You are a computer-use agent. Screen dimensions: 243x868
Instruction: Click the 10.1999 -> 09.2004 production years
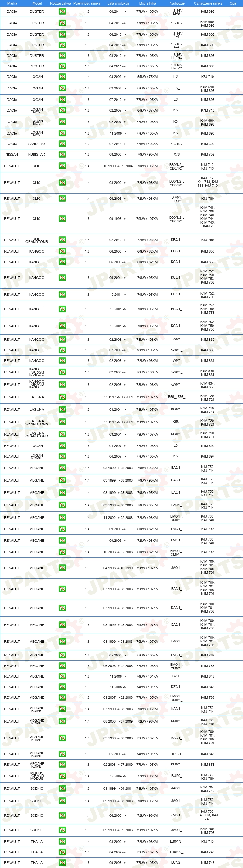point(118,166)
